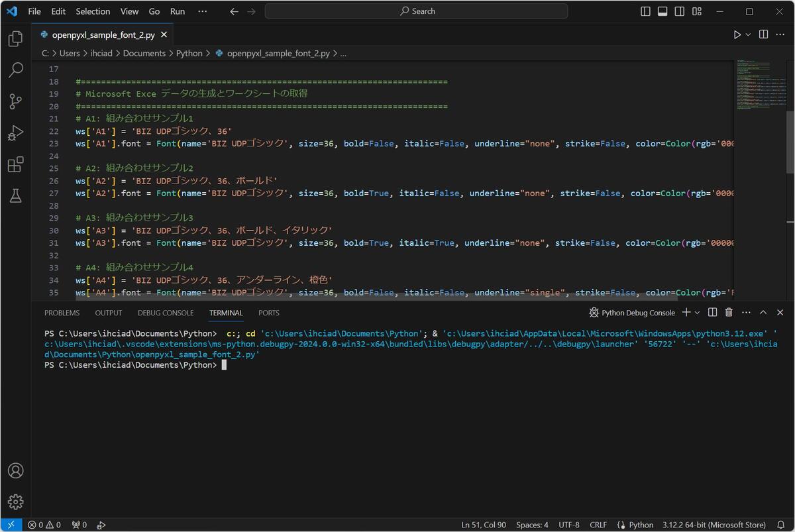The image size is (795, 532).
Task: Click the Run Python File play button
Action: (737, 34)
